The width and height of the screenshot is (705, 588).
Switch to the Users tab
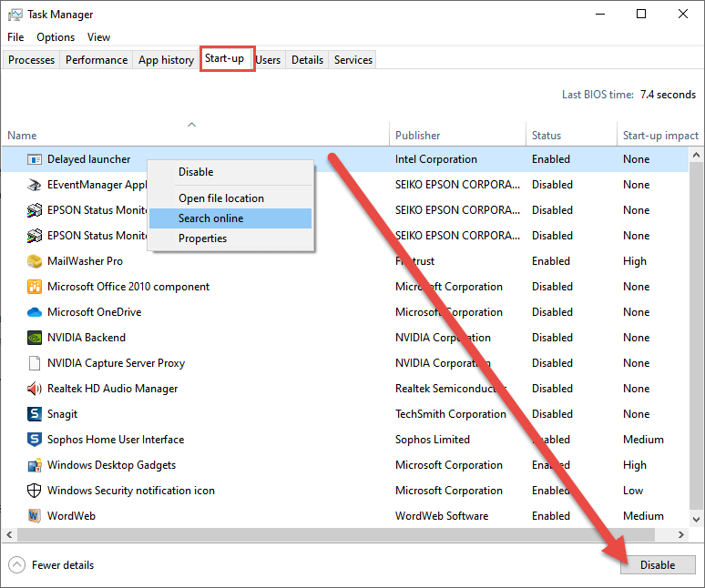(x=268, y=60)
